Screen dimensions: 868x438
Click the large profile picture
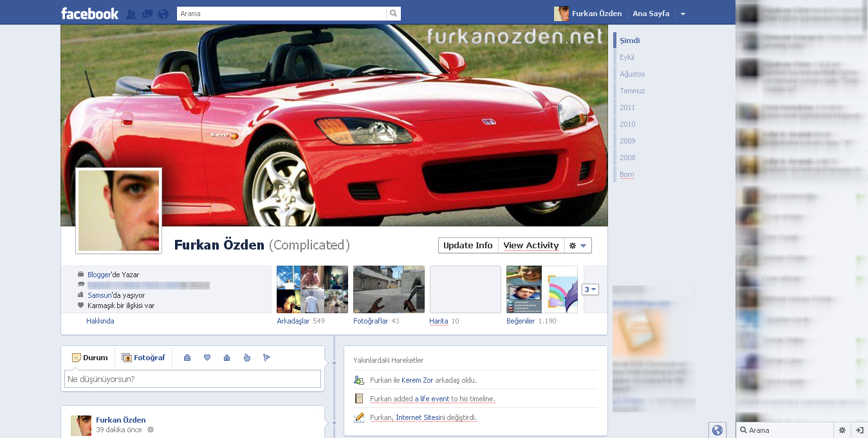pos(118,210)
